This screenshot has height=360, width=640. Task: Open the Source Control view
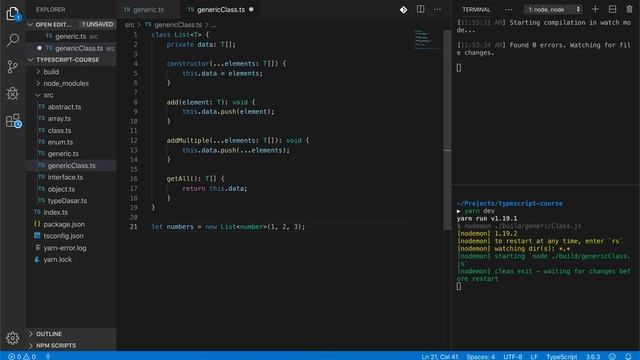(x=13, y=67)
